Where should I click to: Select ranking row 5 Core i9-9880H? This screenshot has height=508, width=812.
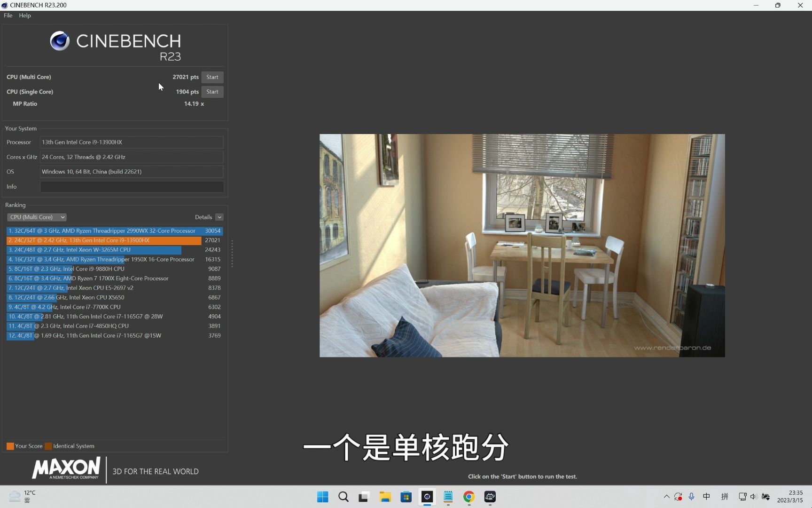coord(115,269)
